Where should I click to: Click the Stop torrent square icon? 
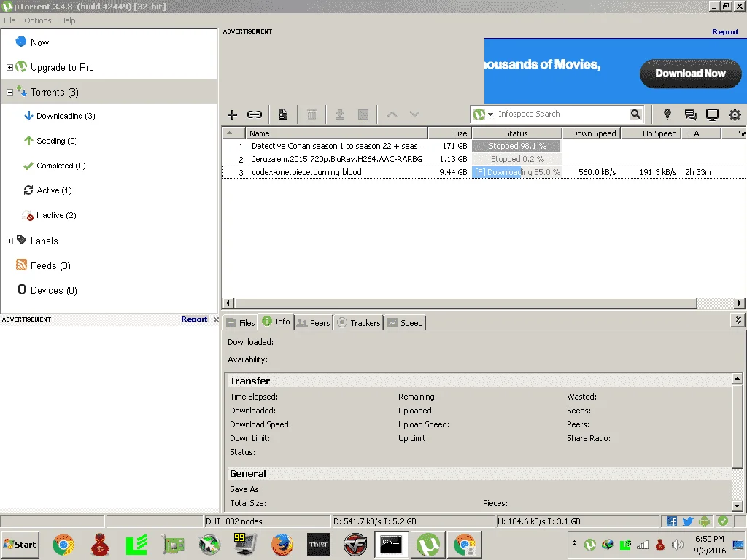click(x=363, y=114)
